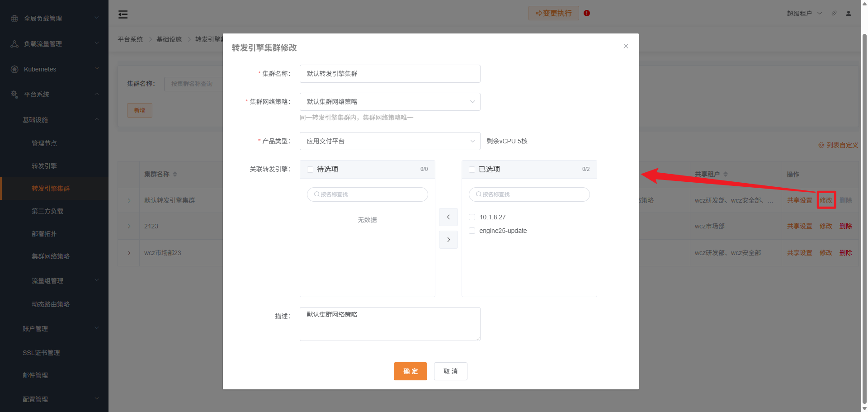This screenshot has width=868, height=412.
Task: Move selected engines left with arrow button
Action: pyautogui.click(x=448, y=217)
